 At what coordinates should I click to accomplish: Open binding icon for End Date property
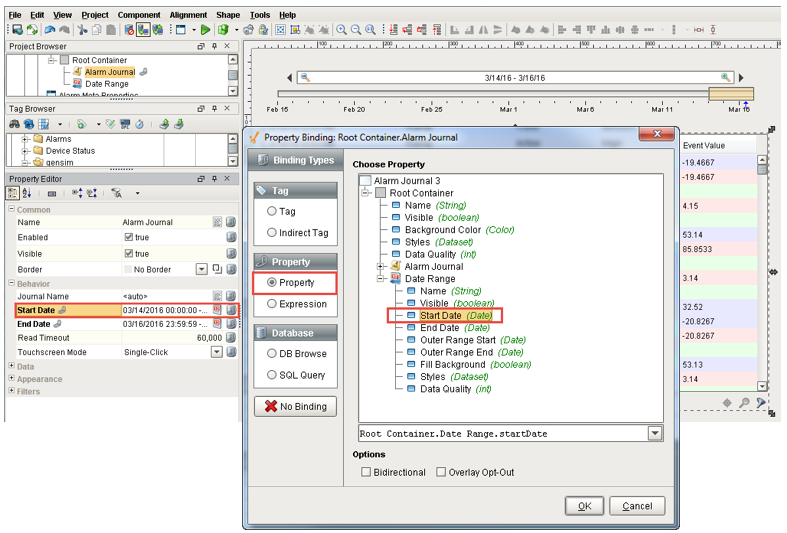[231, 324]
